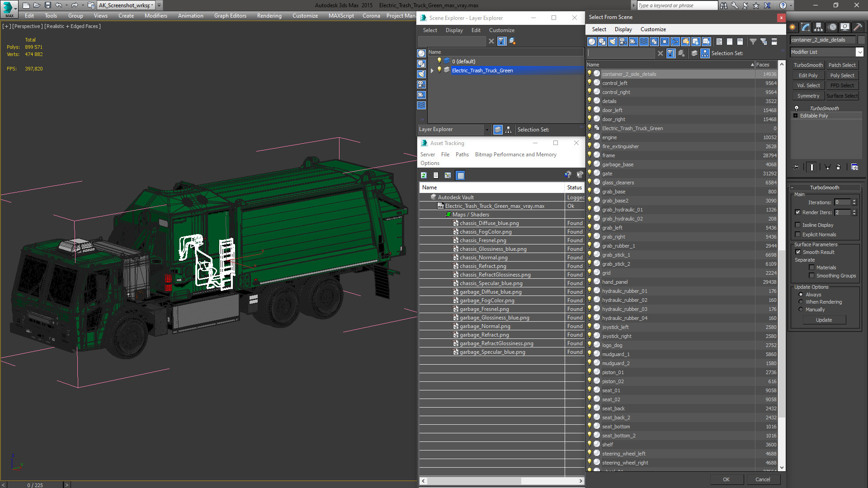868x488 pixels.
Task: Open the Graph Editors menu
Action: (x=230, y=16)
